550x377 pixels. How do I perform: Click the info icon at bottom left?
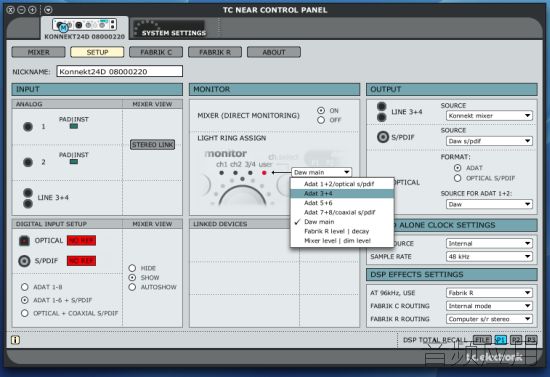coord(15,340)
